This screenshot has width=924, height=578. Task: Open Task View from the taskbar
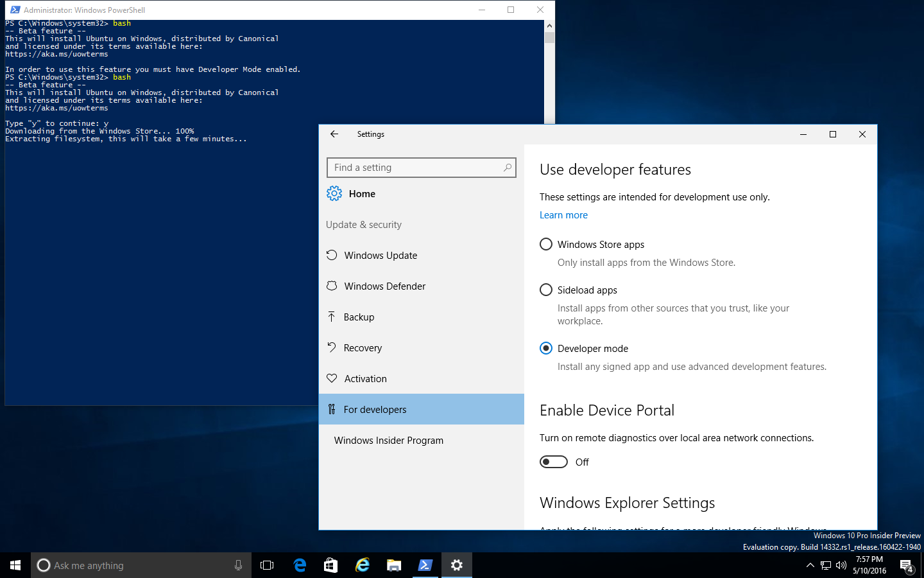267,565
